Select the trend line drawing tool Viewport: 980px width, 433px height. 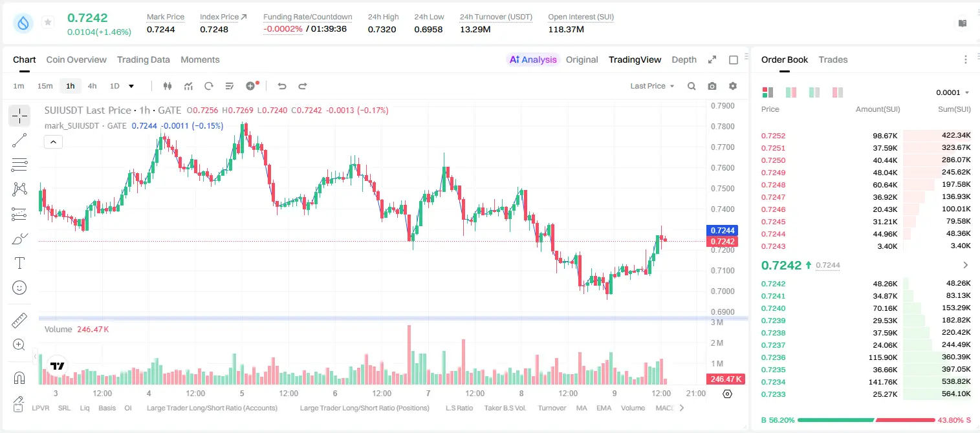tap(19, 140)
